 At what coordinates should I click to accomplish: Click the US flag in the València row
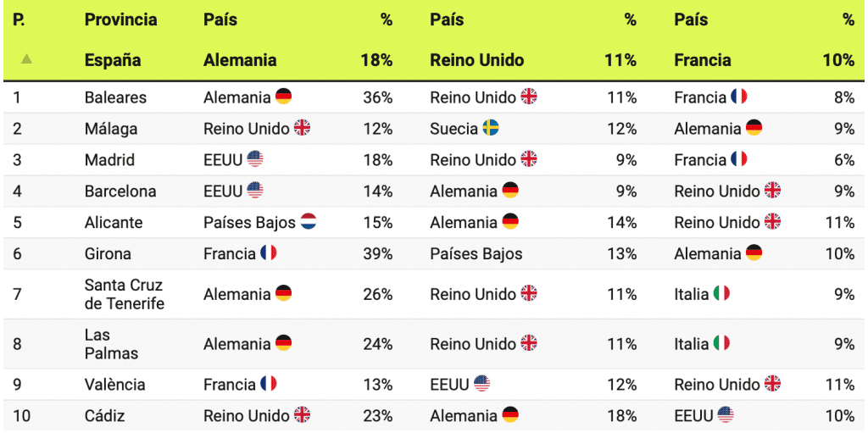(x=481, y=384)
